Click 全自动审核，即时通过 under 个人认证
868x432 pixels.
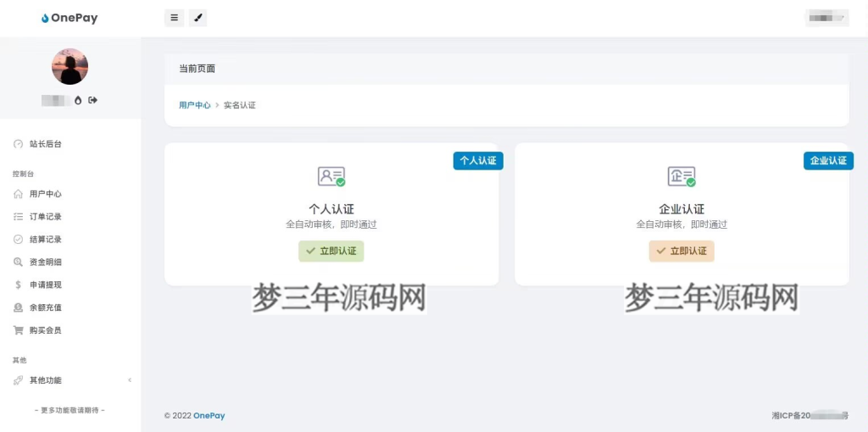coord(331,224)
